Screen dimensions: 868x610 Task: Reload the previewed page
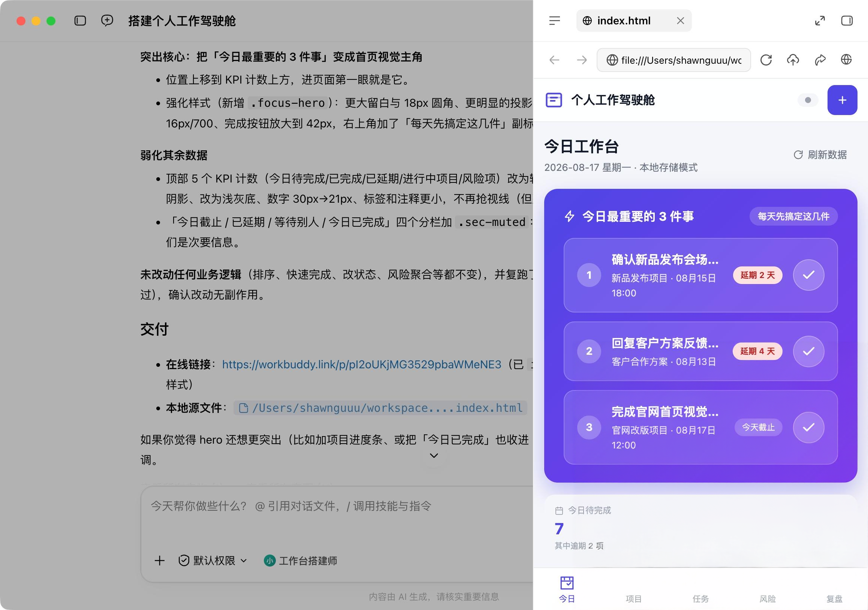(766, 60)
